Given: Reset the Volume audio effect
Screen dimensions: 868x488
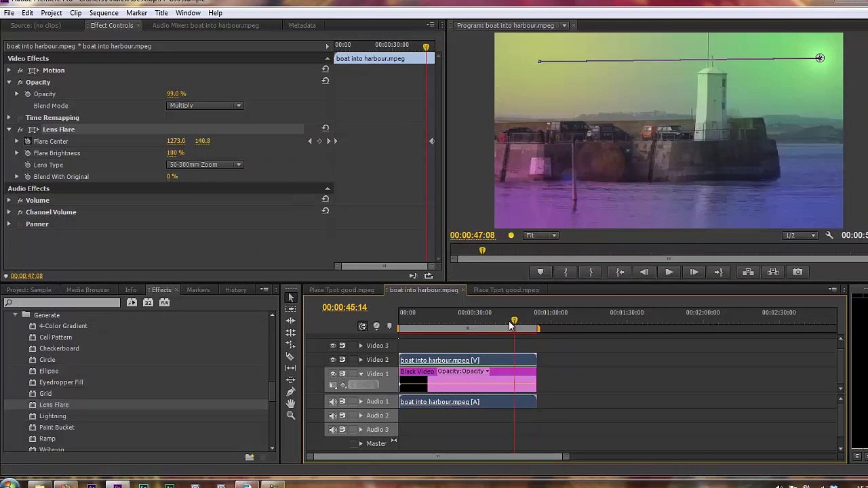Looking at the screenshot, I should point(325,199).
